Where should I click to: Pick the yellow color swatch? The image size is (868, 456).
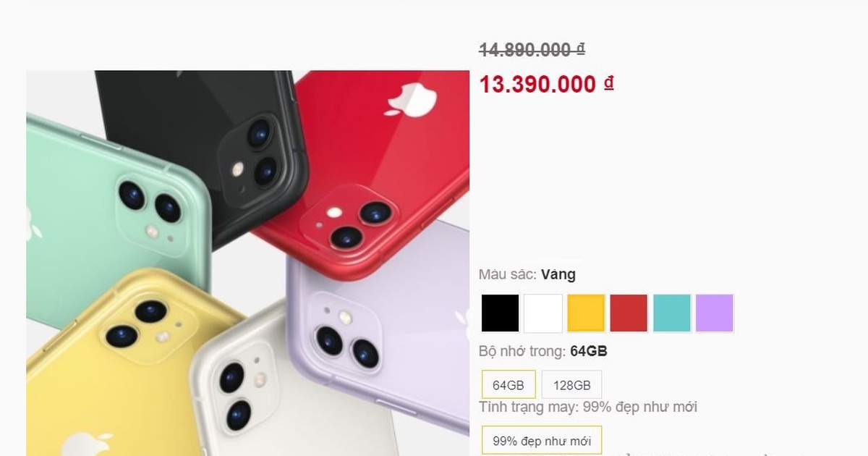click(x=586, y=313)
